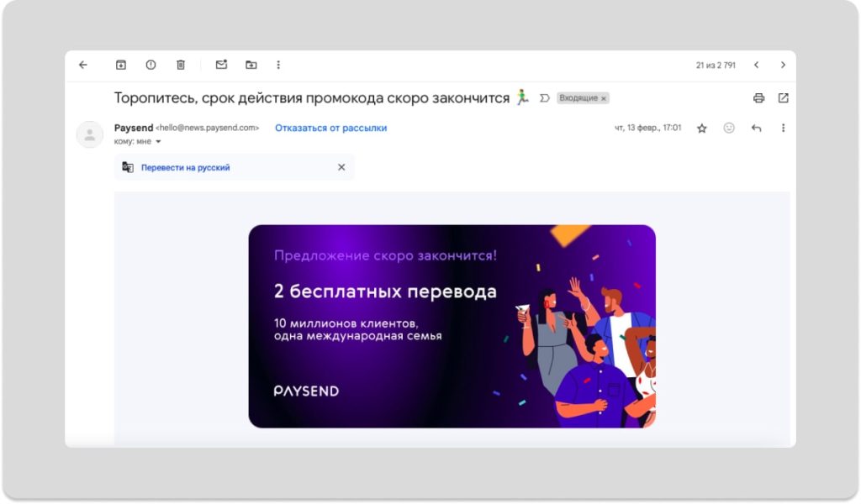Open email in a new window
This screenshot has width=861, height=504.
(x=783, y=98)
